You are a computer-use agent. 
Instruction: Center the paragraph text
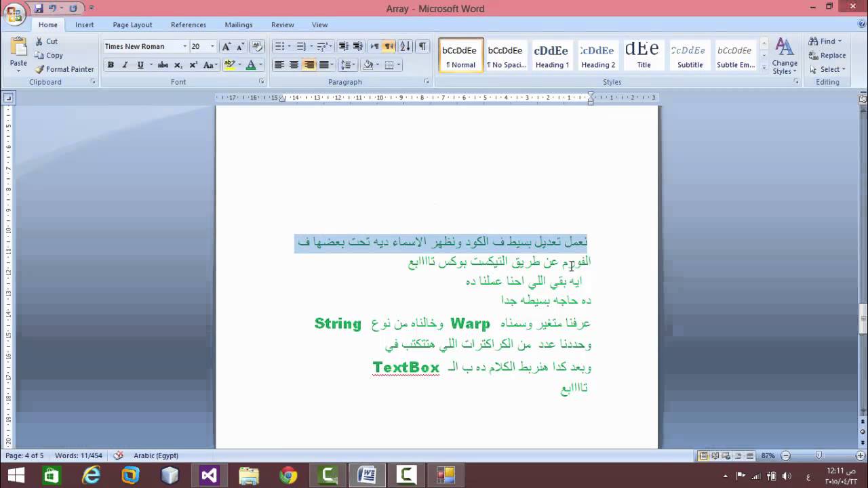point(294,65)
